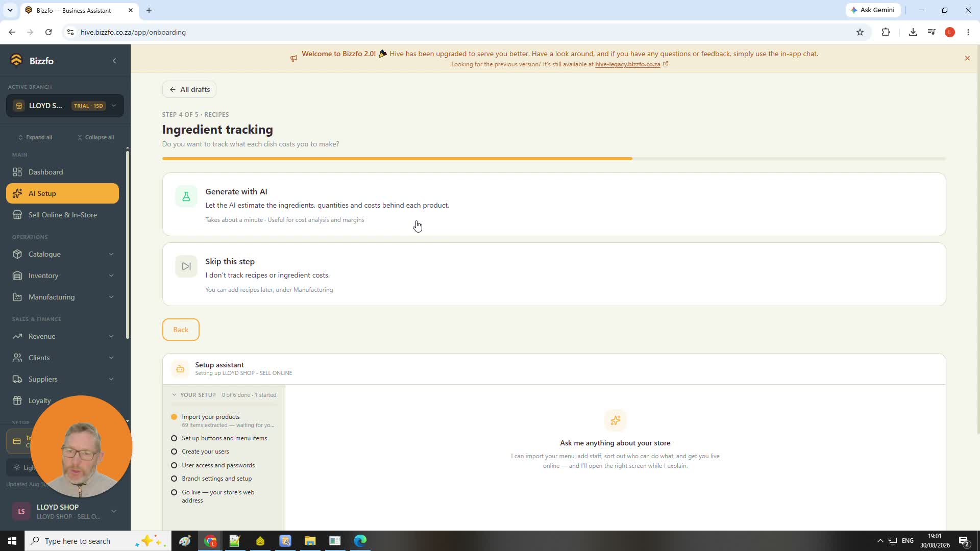
Task: Expand the Inventory menu chevron
Action: point(111,275)
